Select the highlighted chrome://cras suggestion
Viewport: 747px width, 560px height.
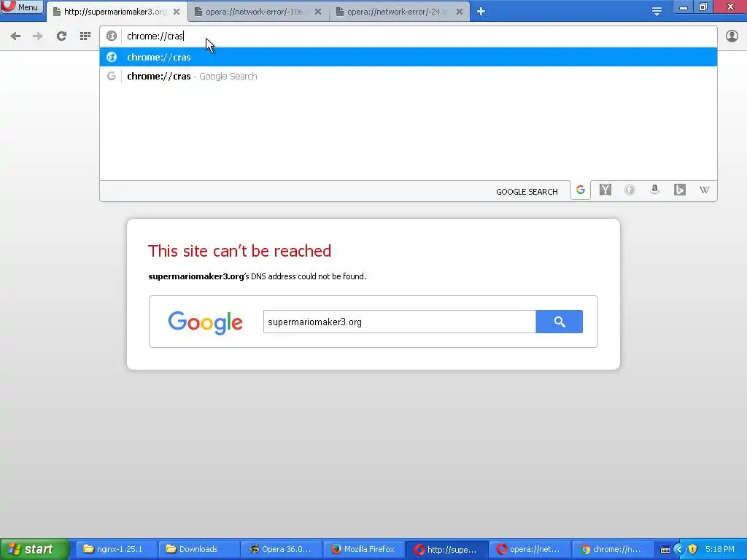click(409, 57)
